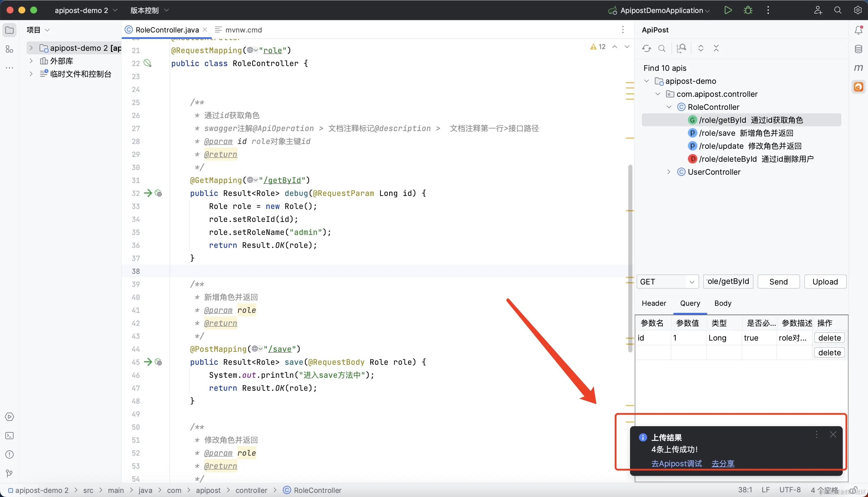Viewport: 868px width, 497px height.
Task: Switch to the mvnw.cmd editor tab
Action: [243, 30]
